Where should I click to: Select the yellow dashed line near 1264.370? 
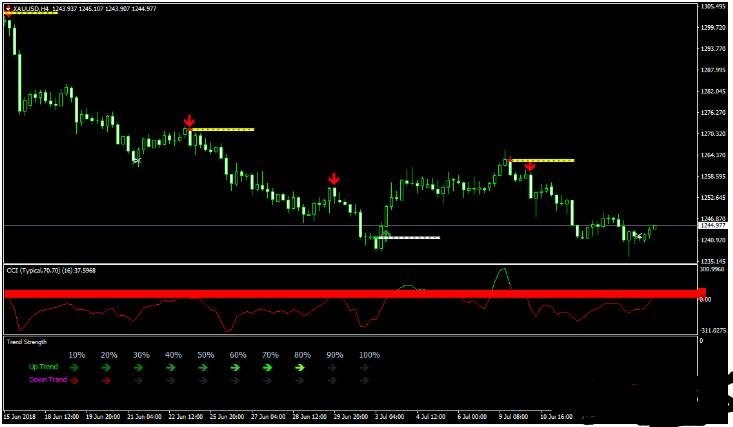pos(542,160)
